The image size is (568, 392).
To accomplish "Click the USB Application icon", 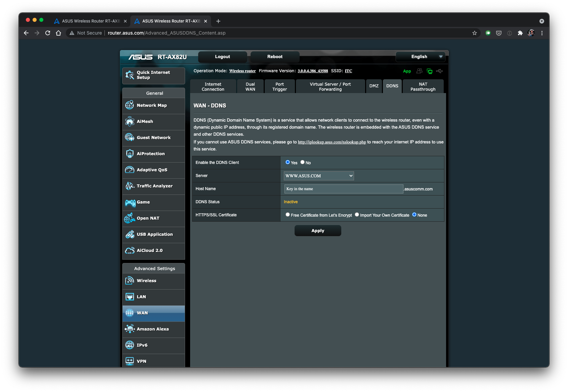I will coord(130,234).
